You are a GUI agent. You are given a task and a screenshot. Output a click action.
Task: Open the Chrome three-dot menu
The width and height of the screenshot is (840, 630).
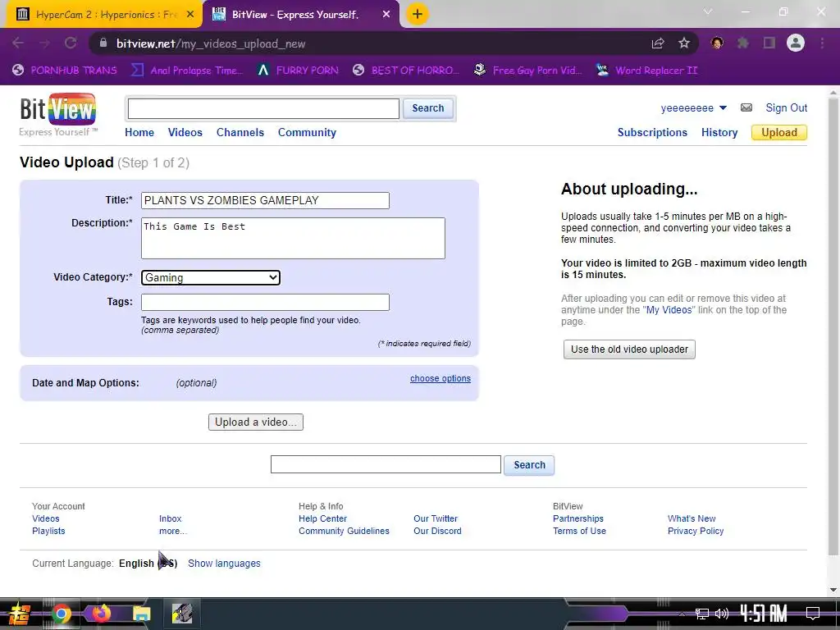pos(822,43)
